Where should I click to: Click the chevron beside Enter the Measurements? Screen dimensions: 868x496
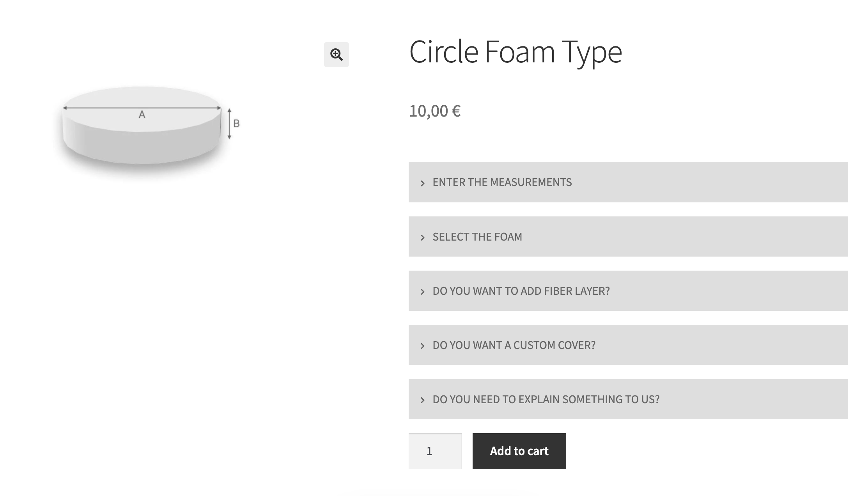422,183
